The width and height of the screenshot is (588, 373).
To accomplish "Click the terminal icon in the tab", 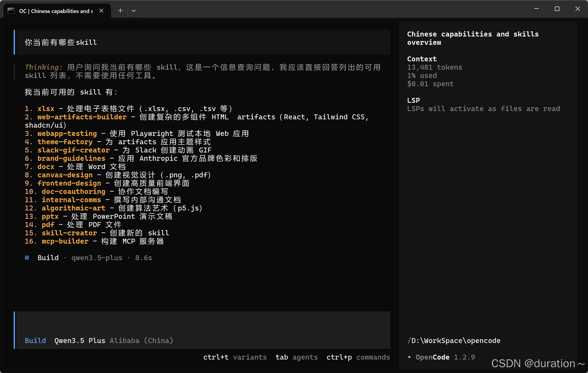I will (x=11, y=11).
